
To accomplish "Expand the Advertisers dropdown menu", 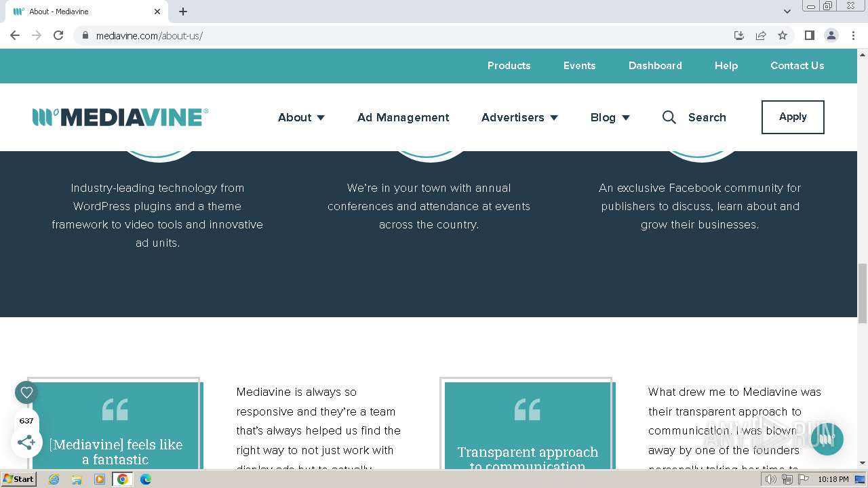I will pyautogui.click(x=519, y=117).
